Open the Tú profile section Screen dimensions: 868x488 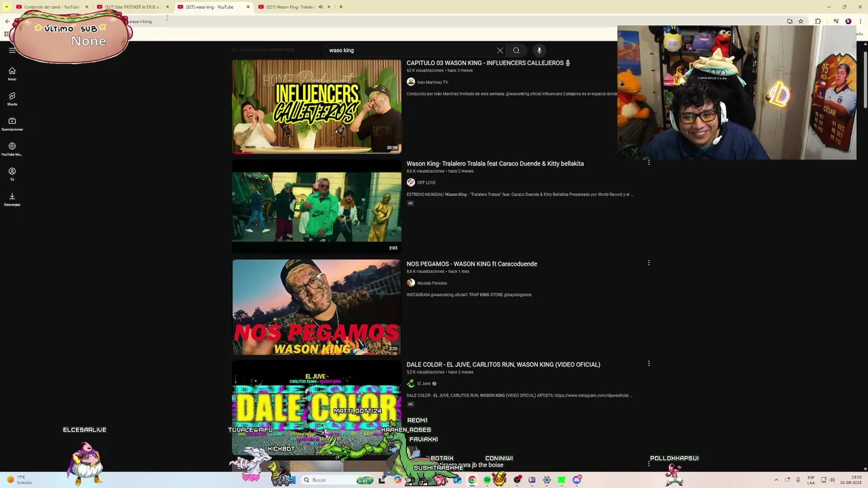(x=12, y=174)
